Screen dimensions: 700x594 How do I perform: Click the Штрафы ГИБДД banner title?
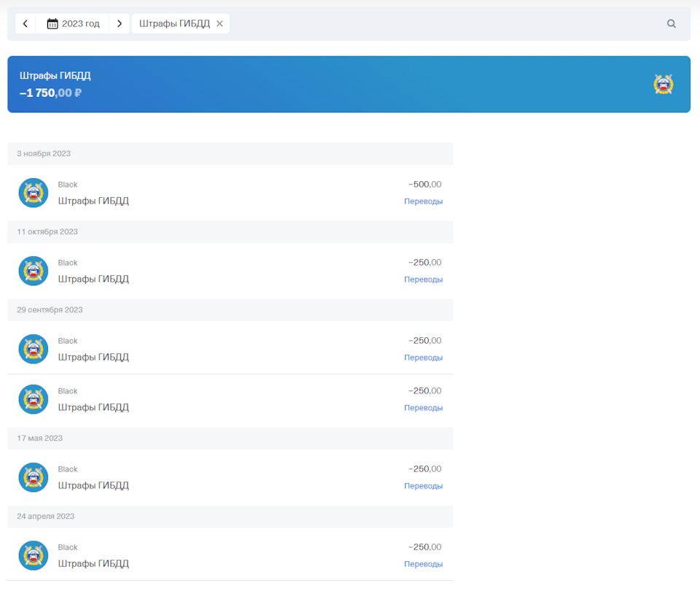click(x=55, y=75)
